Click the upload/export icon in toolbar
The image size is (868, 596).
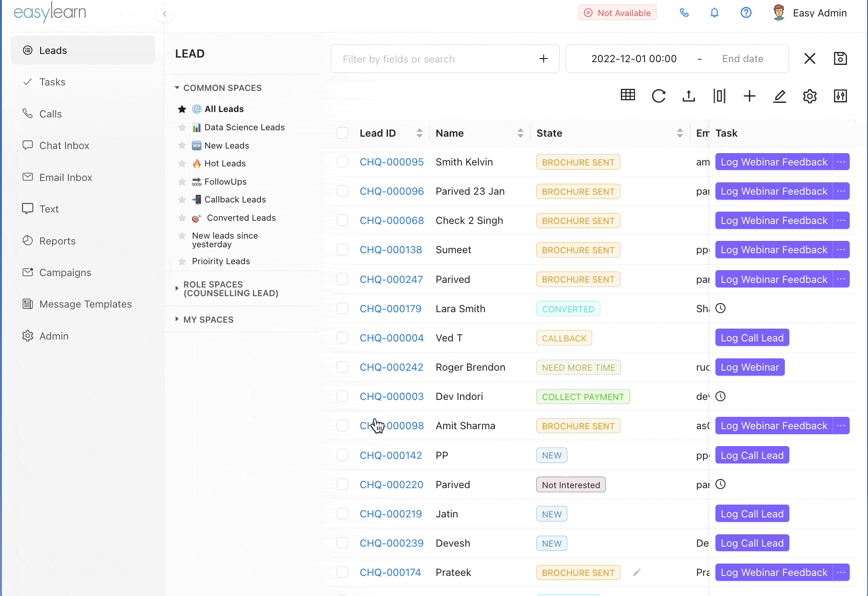click(688, 96)
